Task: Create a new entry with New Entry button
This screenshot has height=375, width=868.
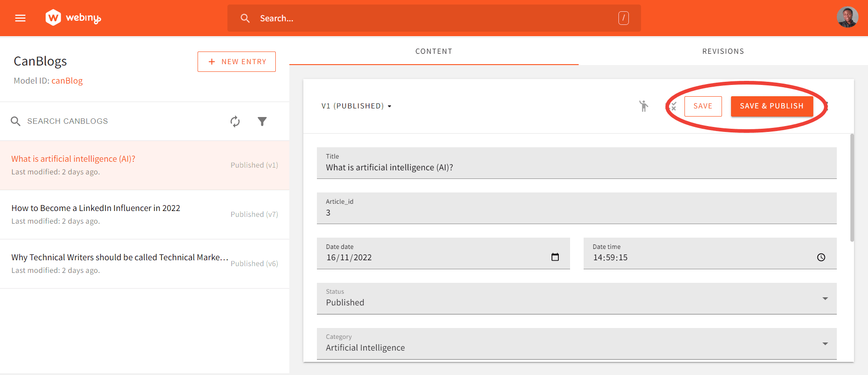Action: pyautogui.click(x=236, y=61)
